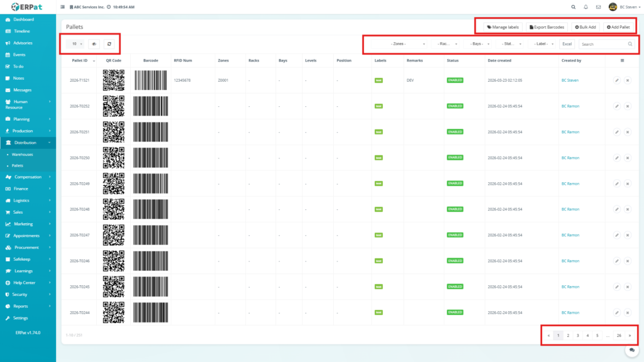Delete pallet 2026-T0252 with the X icon

(x=628, y=106)
